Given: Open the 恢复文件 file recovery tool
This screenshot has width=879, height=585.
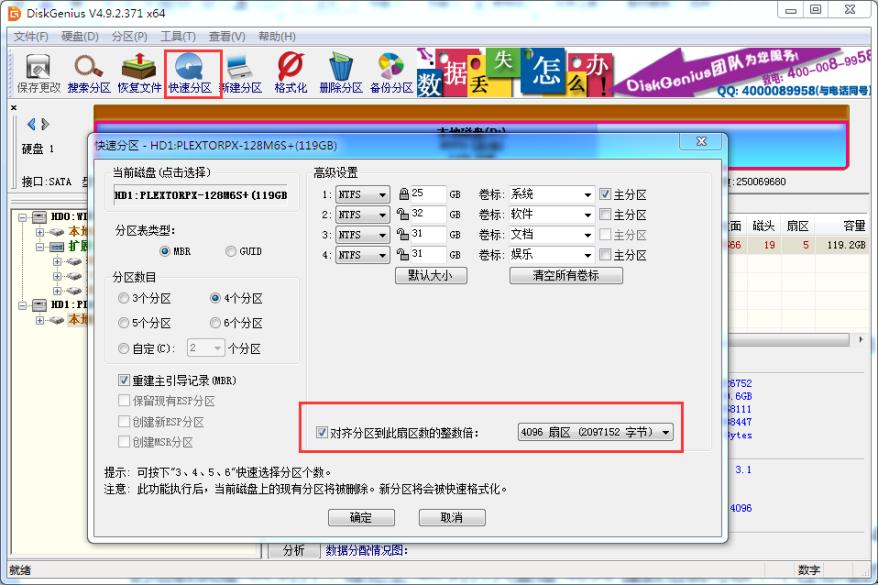Looking at the screenshot, I should pyautogui.click(x=139, y=70).
